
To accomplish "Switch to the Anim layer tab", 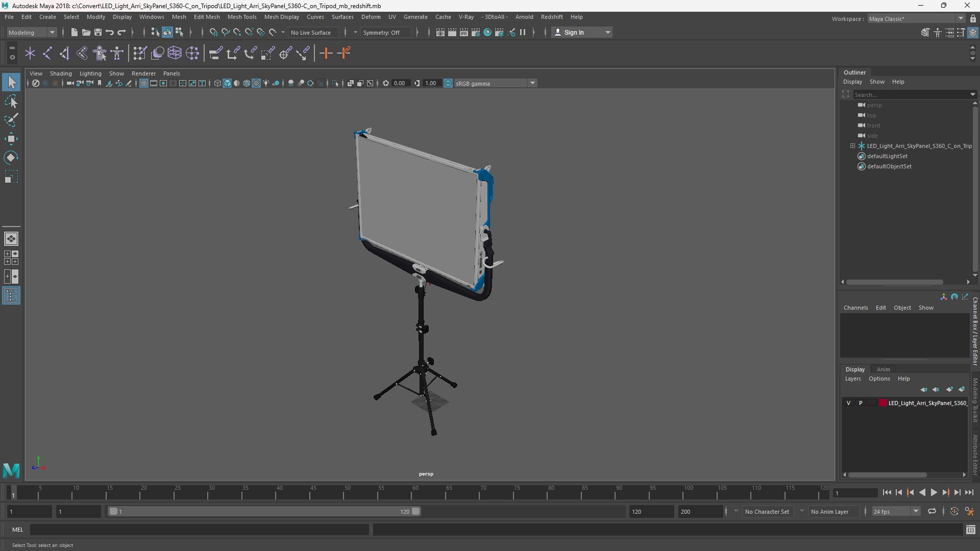I will click(x=883, y=369).
